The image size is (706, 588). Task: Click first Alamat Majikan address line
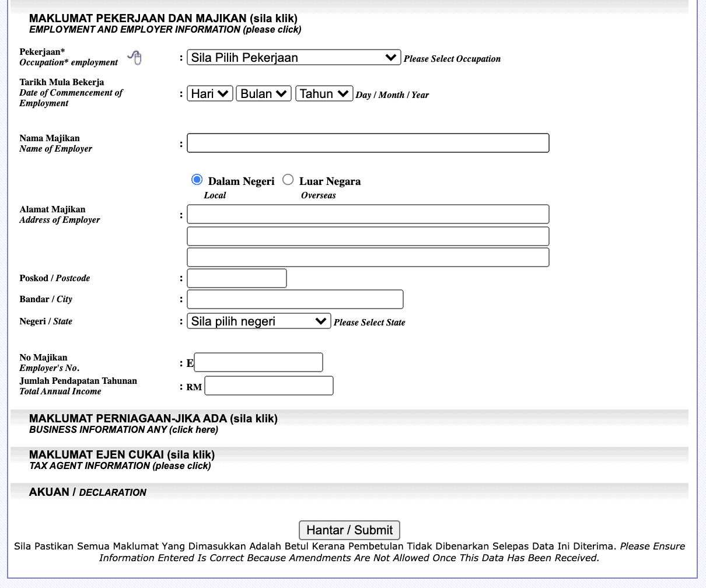pos(368,214)
